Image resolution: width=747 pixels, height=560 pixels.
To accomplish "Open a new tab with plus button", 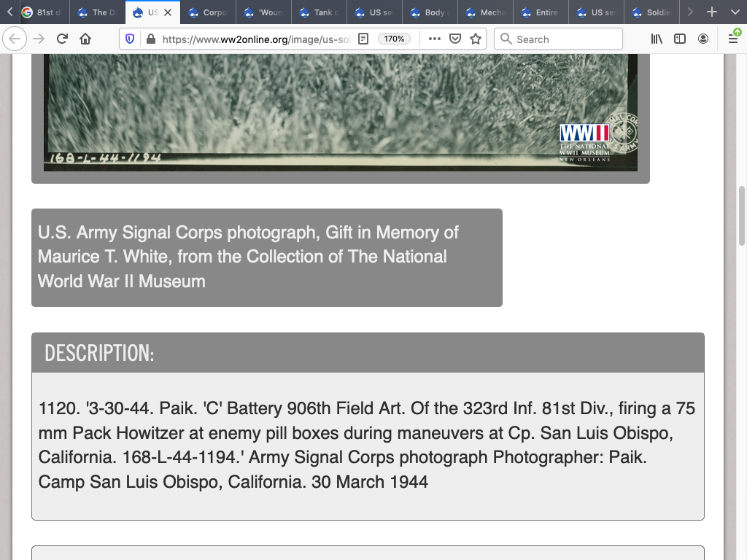I will click(x=712, y=12).
